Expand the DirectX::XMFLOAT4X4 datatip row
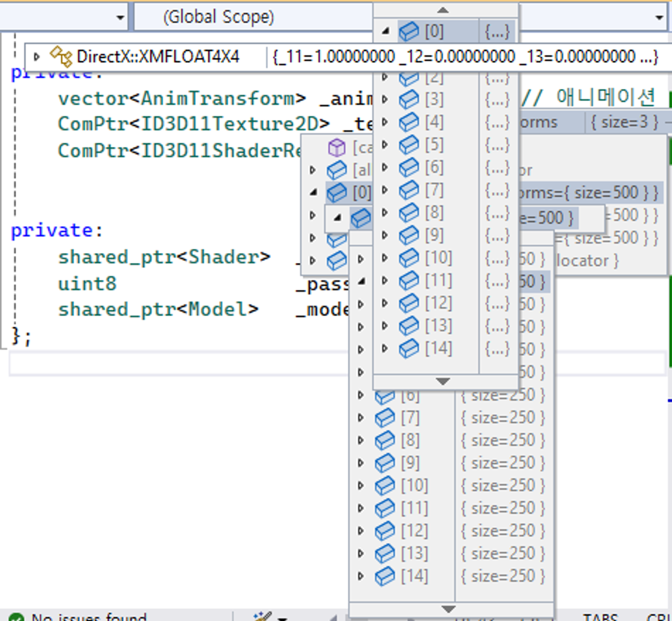Image resolution: width=672 pixels, height=621 pixels. tap(37, 56)
